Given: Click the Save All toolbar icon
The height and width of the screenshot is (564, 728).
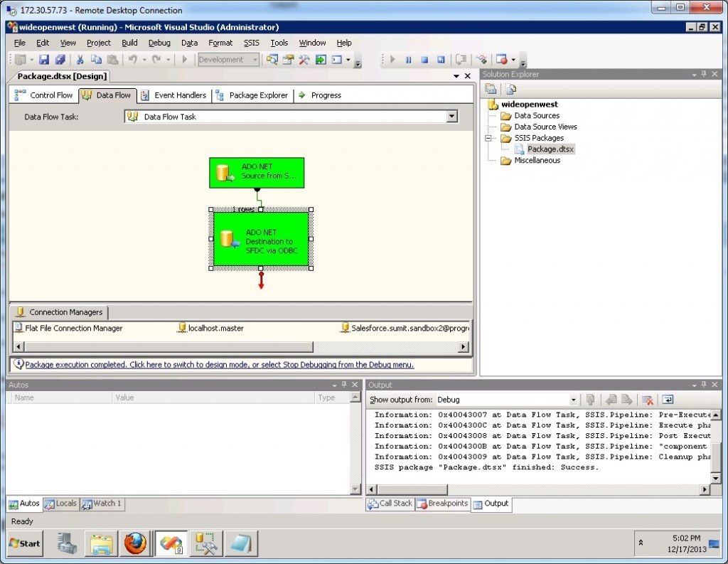Looking at the screenshot, I should point(60,60).
